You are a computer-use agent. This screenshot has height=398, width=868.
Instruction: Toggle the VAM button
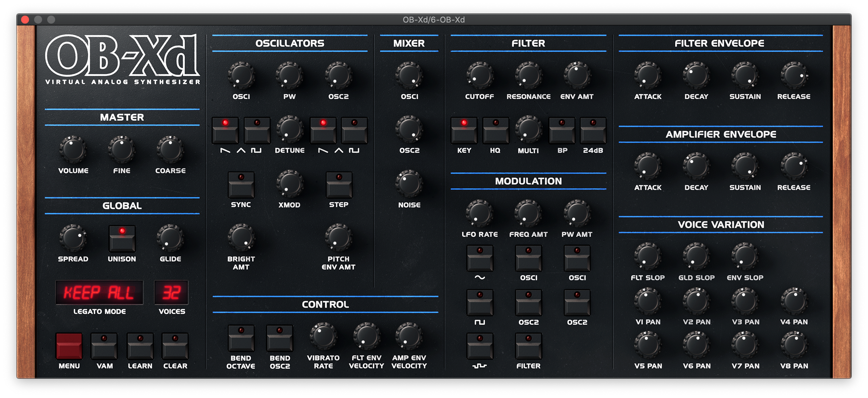104,346
